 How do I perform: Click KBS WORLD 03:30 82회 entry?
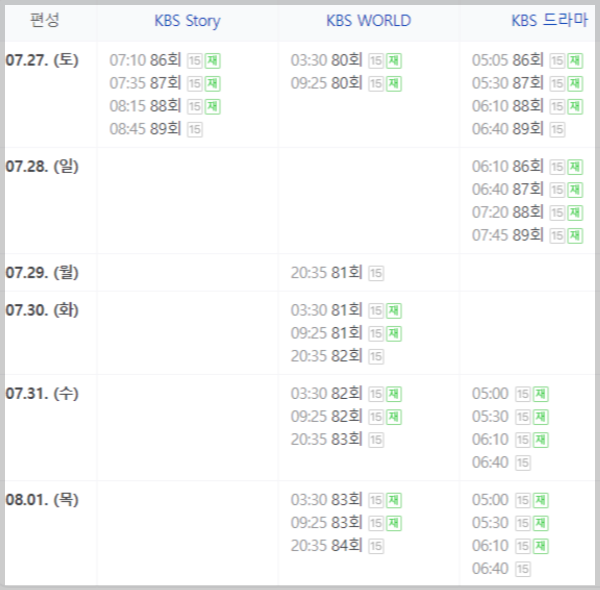pos(326,394)
